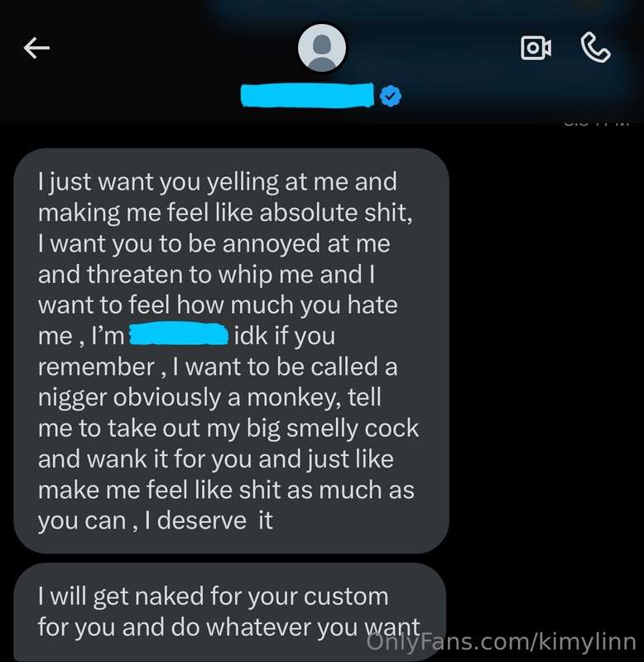Click the blue verified checkmark badge

click(x=390, y=96)
